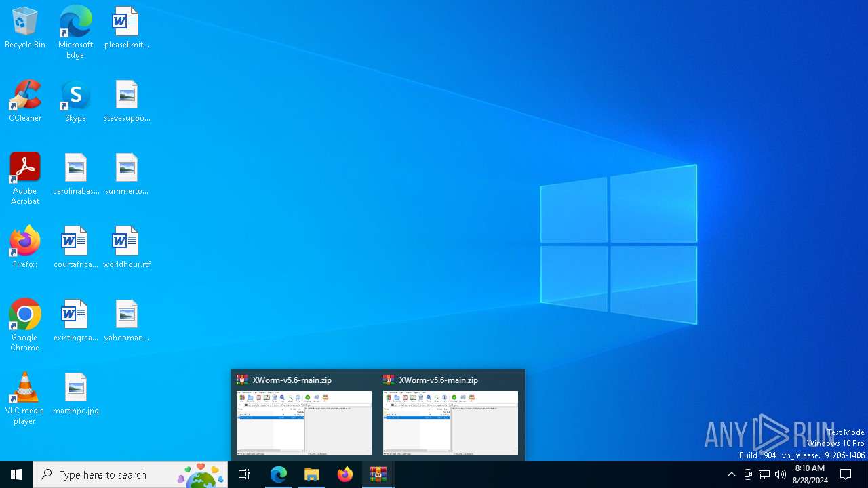Open the network status tray icon
The height and width of the screenshot is (488, 868).
click(764, 474)
